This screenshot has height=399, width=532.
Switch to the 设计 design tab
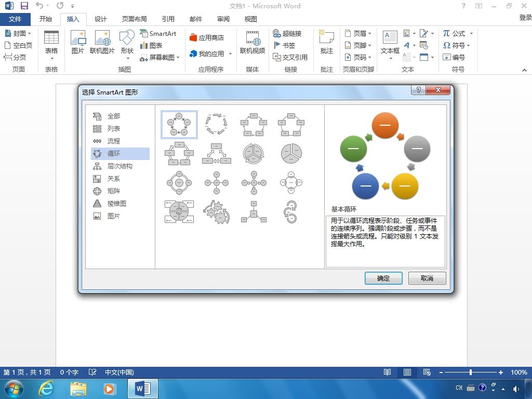coord(100,19)
